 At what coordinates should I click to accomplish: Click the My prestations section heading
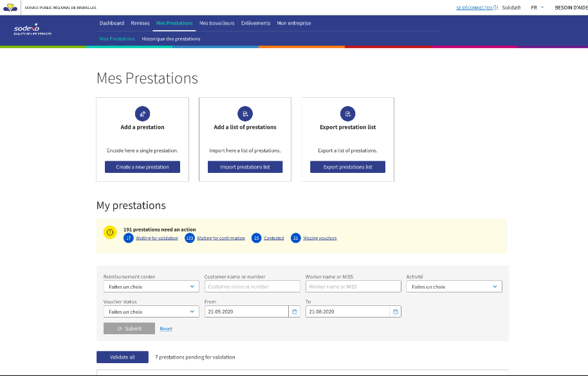pos(131,205)
